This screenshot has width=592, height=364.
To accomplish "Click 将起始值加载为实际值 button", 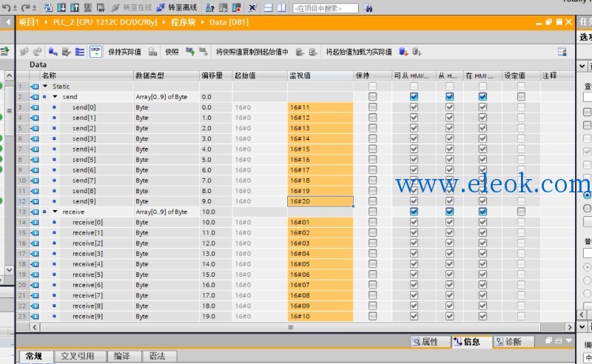I will 359,52.
